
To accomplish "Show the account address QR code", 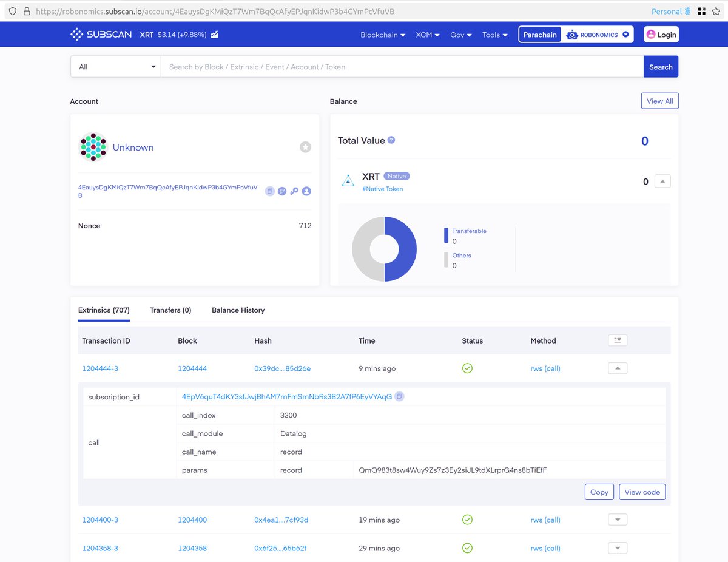I will coord(282,191).
